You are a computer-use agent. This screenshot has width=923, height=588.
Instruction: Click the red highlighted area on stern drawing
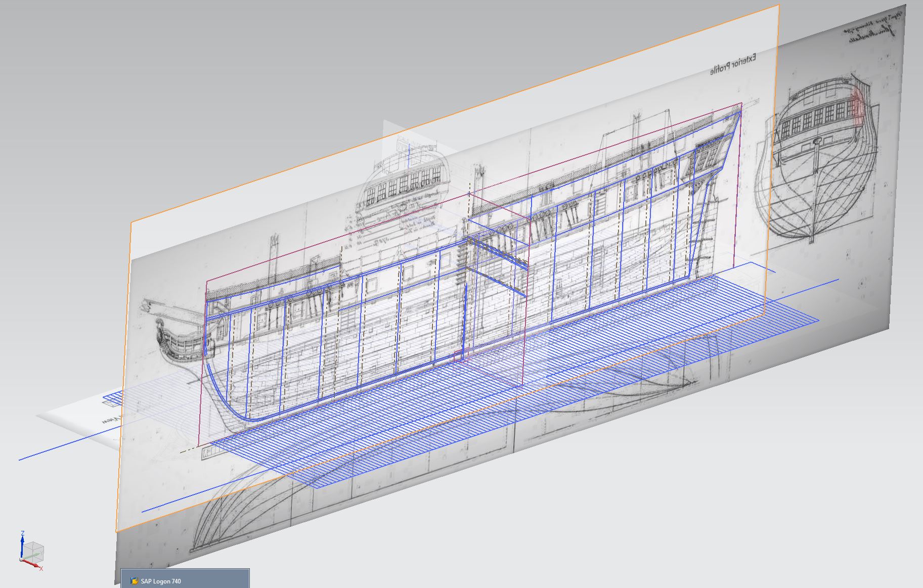857,107
